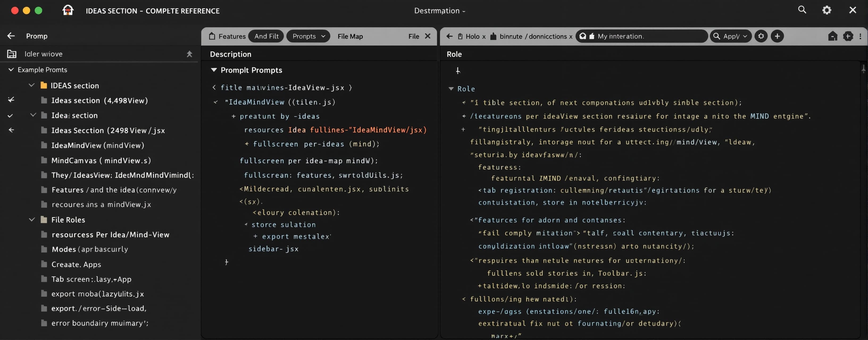868x340 pixels.
Task: Click the home icon in right toolbar
Action: click(x=832, y=36)
